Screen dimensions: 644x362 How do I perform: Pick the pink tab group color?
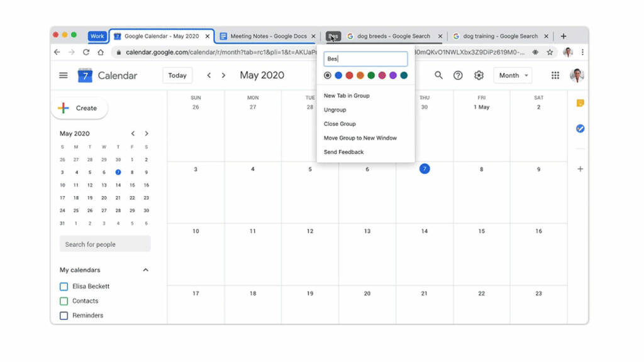[382, 75]
